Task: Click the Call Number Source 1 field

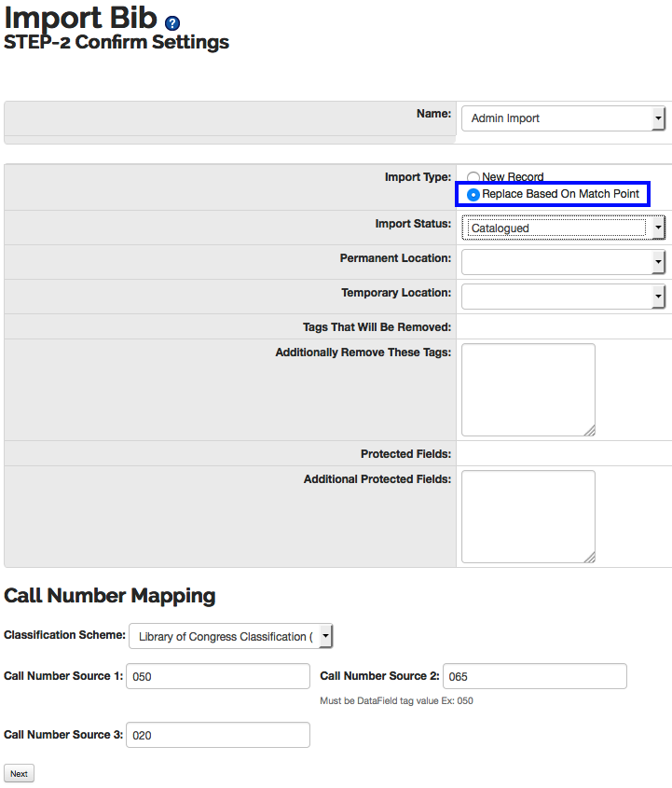Action: click(217, 676)
